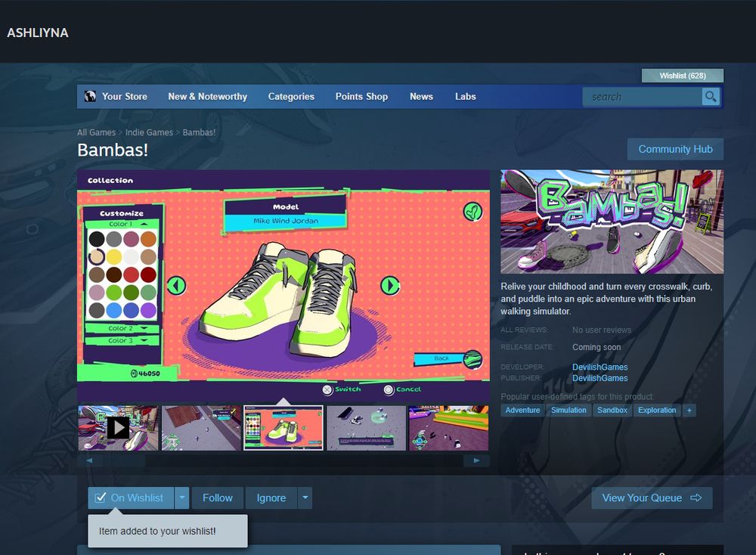Visit the Community Hub
This screenshot has height=555, width=756.
pyautogui.click(x=675, y=150)
